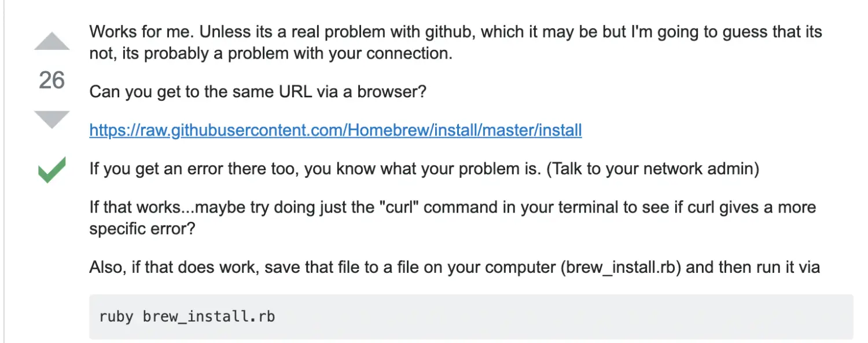Screen dimensions: 868x343
Task: Click "and then run it via" text
Action: point(755,268)
